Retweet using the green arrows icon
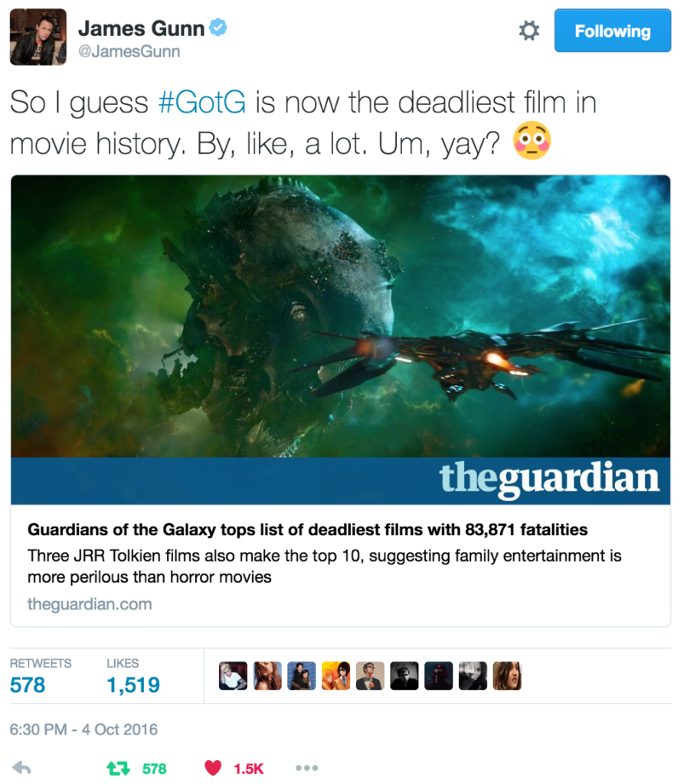The width and height of the screenshot is (684, 784). (x=118, y=768)
